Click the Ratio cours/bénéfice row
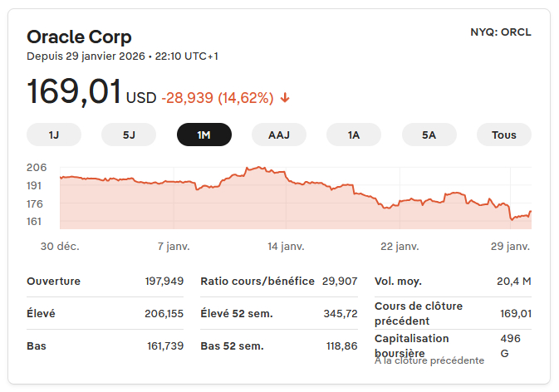 [278, 281]
